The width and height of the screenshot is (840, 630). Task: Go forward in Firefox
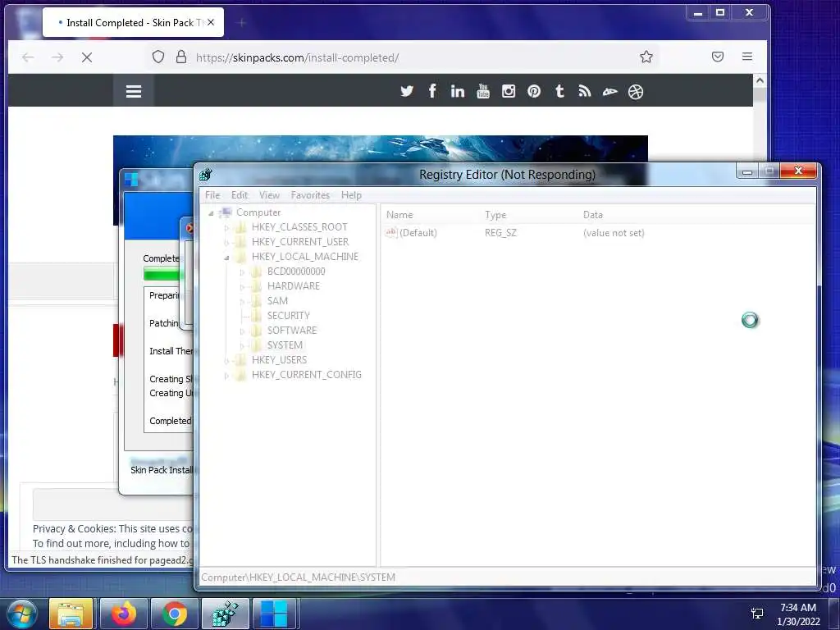click(x=57, y=57)
